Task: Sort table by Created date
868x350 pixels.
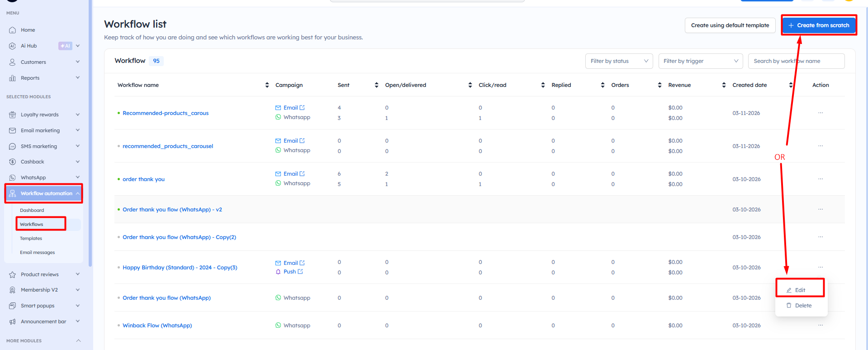Action: point(791,85)
